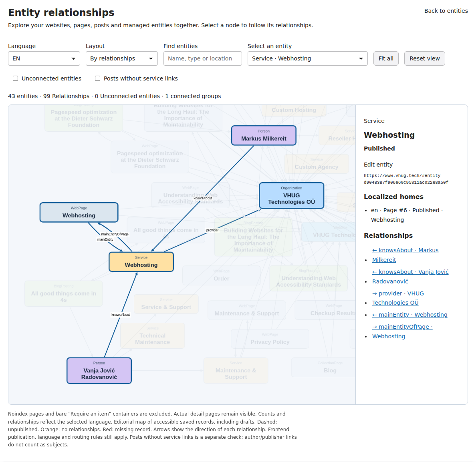476x462 pixels.
Task: Click the "en · Page #6 · Published" localized home entry
Action: click(407, 215)
